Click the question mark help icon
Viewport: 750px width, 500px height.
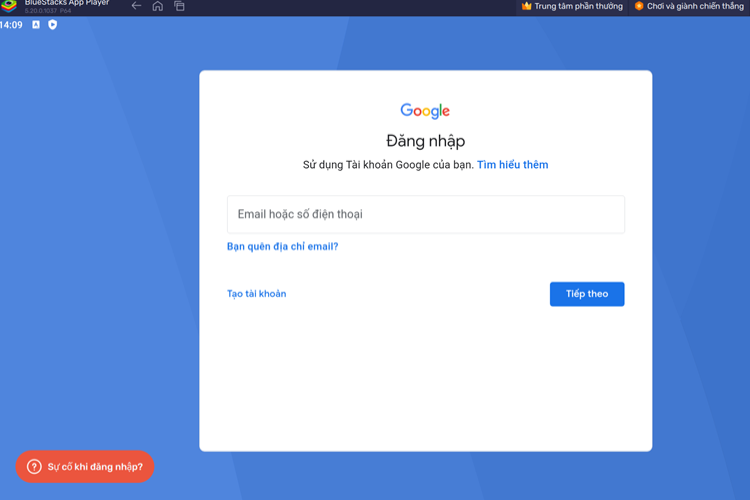tap(34, 467)
